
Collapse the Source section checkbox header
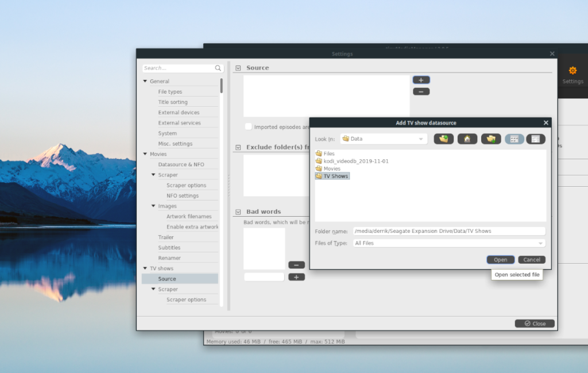(237, 67)
